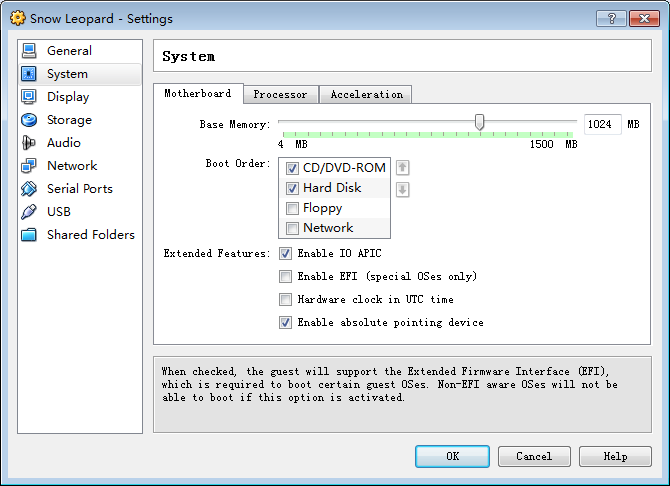Select the Audio speaker icon

coord(29,143)
